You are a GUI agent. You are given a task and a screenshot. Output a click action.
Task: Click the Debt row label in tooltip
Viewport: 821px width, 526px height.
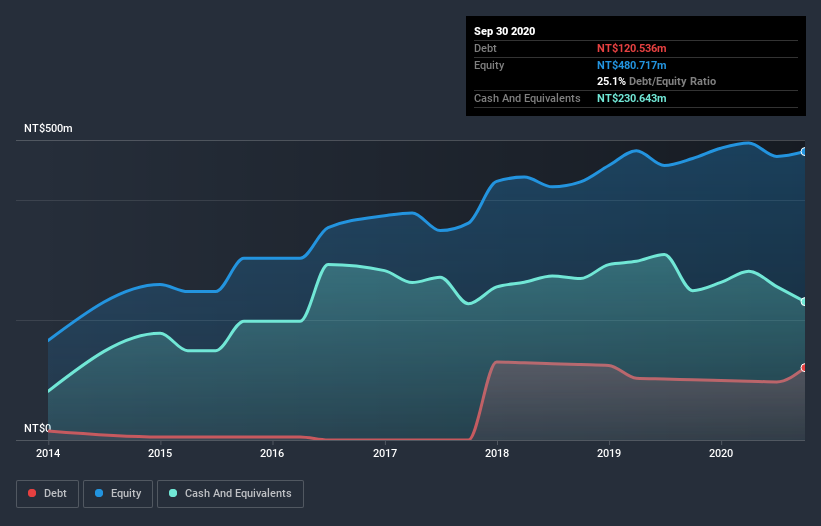[485, 48]
